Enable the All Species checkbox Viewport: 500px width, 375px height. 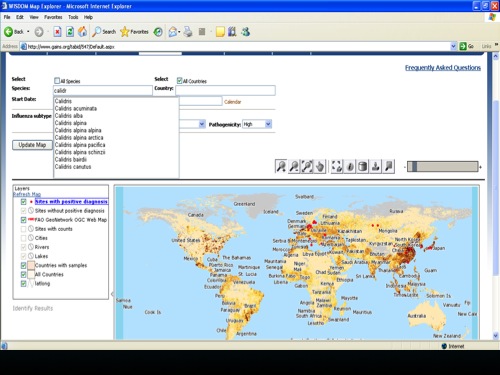coord(57,81)
